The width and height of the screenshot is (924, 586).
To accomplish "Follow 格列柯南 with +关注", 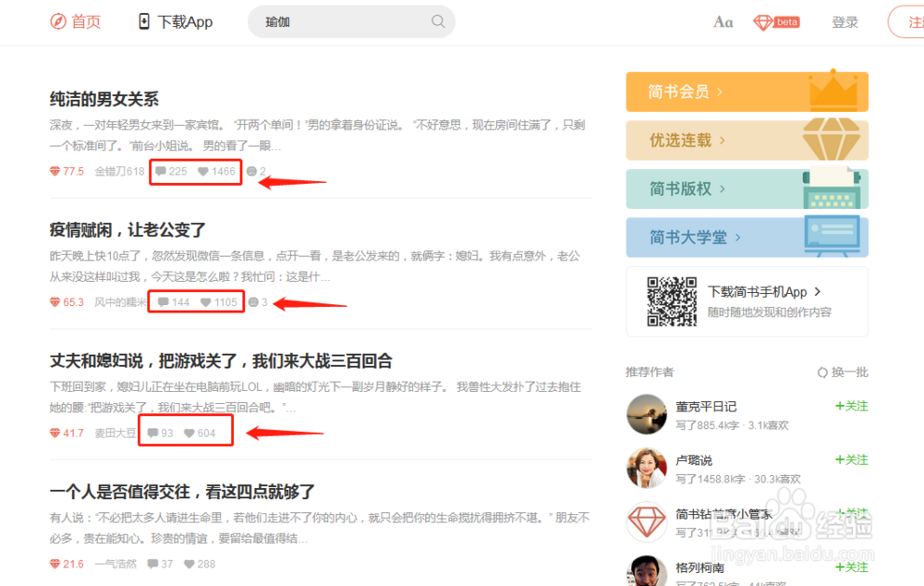I will [x=852, y=568].
